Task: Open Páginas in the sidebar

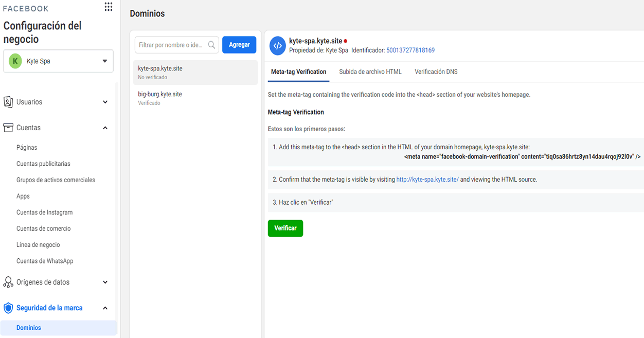Action: 27,147
